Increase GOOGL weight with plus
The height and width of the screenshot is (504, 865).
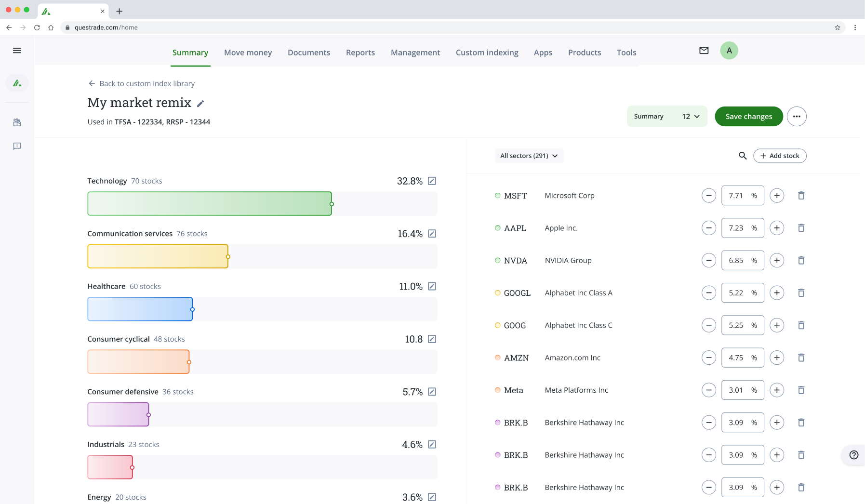[x=777, y=293]
